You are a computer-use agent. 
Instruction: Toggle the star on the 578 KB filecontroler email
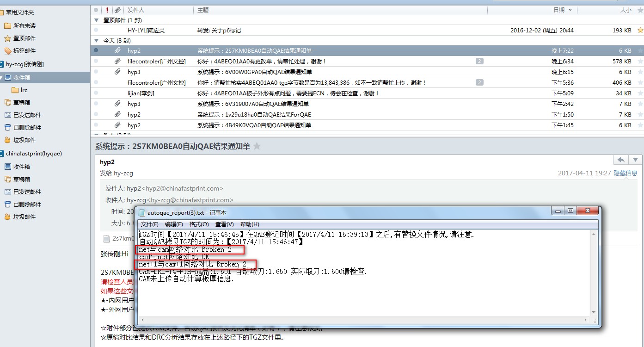pos(640,61)
